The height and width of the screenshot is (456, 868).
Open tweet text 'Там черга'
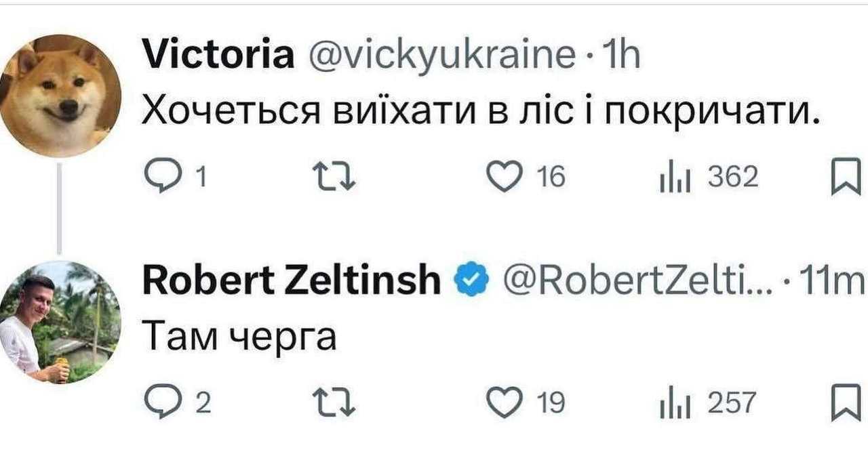coord(239,337)
